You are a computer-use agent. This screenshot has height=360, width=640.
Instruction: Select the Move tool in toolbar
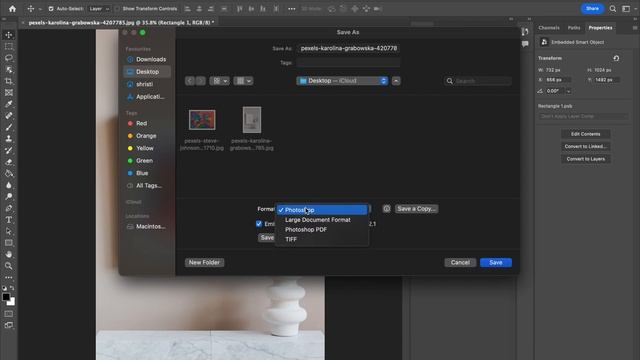(x=9, y=35)
